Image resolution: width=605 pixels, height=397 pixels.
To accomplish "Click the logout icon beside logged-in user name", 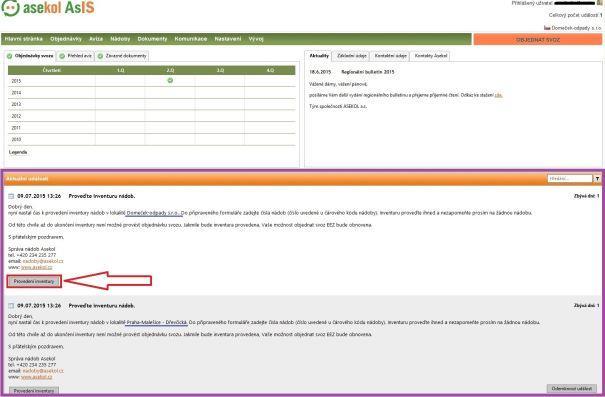I will (599, 3).
